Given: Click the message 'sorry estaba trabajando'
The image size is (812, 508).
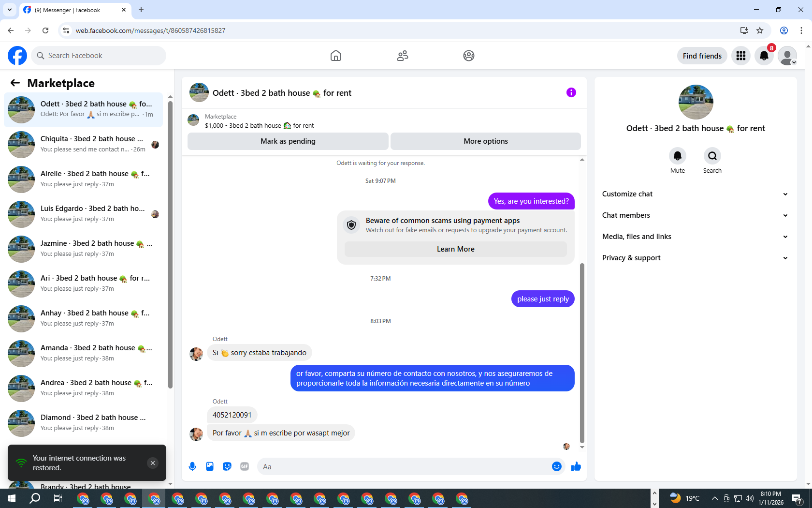Looking at the screenshot, I should click(260, 353).
